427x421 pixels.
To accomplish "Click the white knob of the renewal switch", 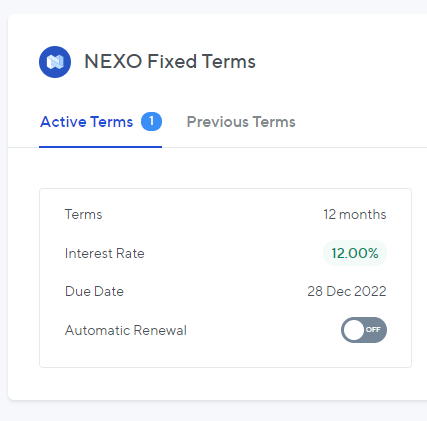I will (x=354, y=330).
